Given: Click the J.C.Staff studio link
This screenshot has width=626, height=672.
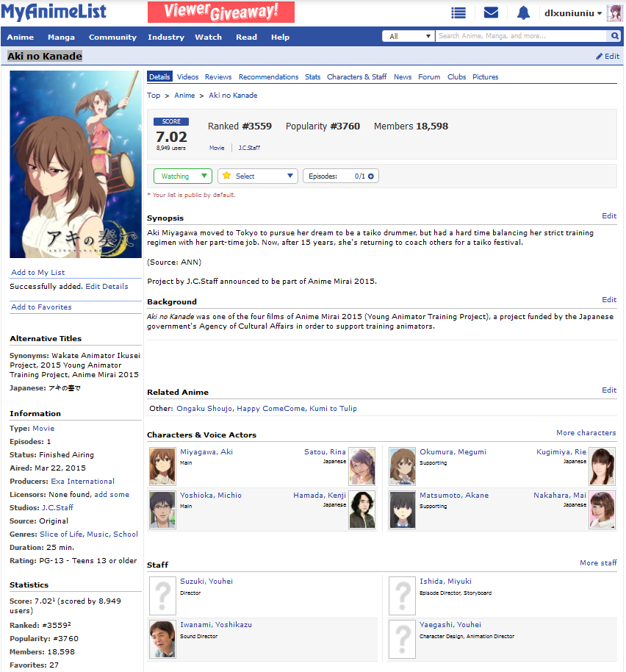Looking at the screenshot, I should [57, 508].
